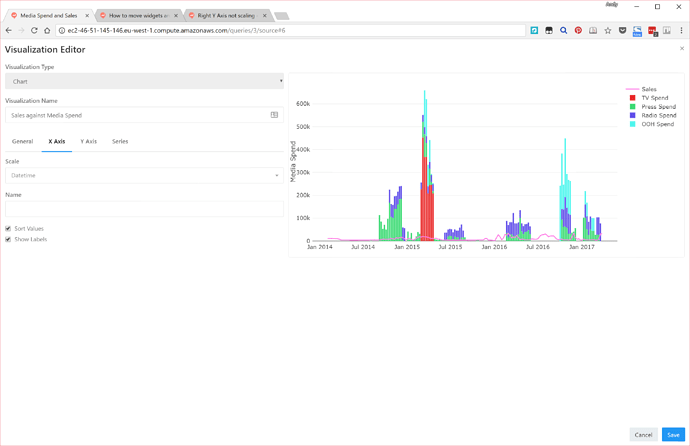Click the blue 'New' badge extension icon
Viewport: 690px width, 446px height.
[x=637, y=31]
